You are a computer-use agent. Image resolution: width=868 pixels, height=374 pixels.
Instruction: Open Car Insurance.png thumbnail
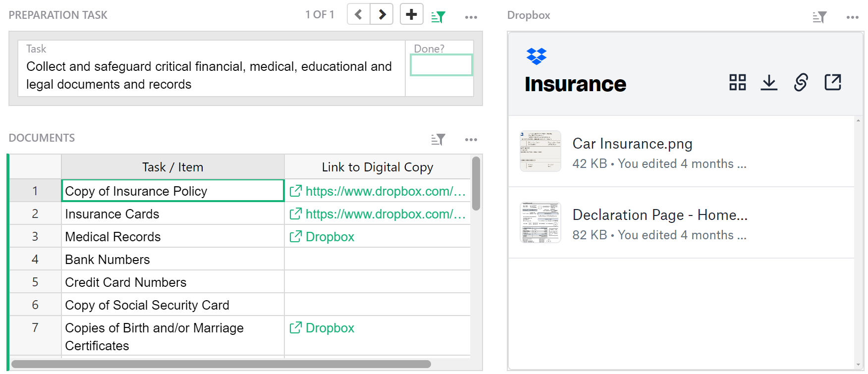(540, 151)
